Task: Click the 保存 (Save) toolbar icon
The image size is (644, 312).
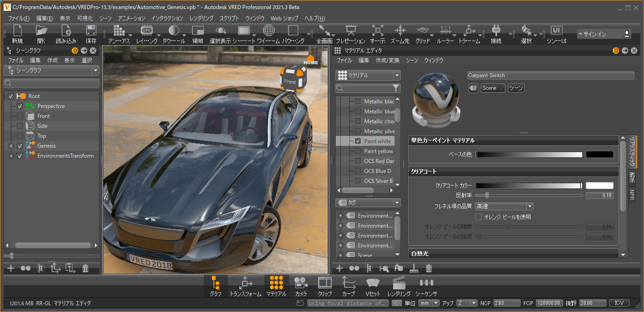Action: pyautogui.click(x=91, y=34)
